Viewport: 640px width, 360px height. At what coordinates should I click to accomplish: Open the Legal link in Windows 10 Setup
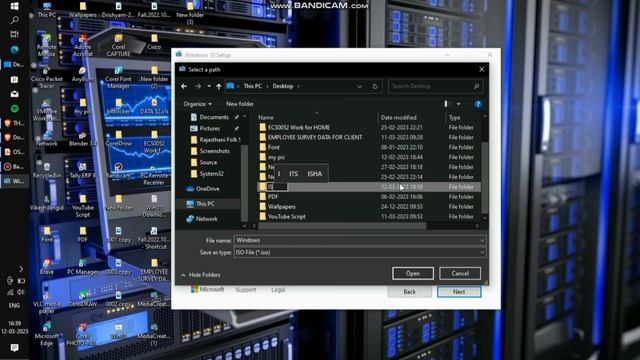pyautogui.click(x=278, y=290)
